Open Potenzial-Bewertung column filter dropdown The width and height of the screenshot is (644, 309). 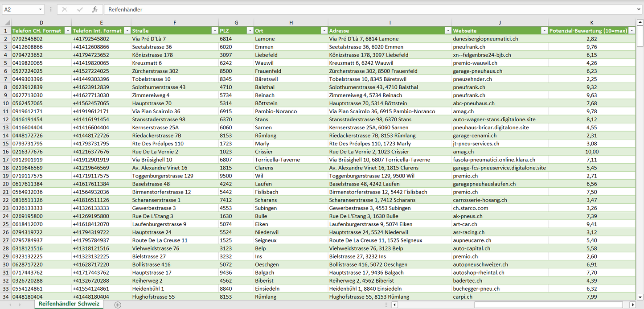pyautogui.click(x=631, y=31)
